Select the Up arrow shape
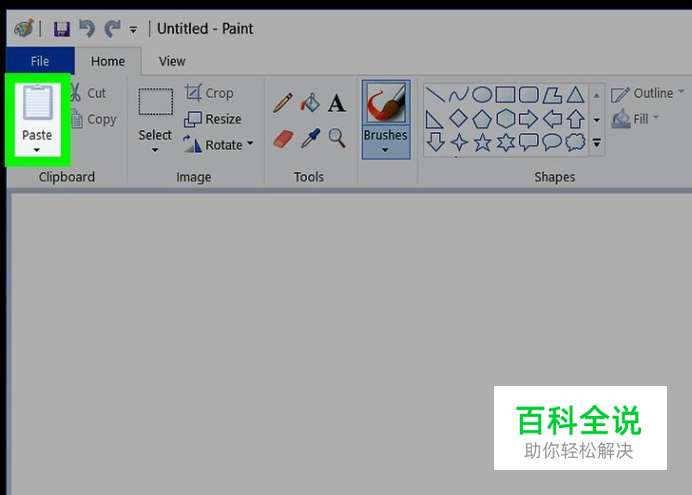Screen dimensions: 692x495 click(x=575, y=119)
